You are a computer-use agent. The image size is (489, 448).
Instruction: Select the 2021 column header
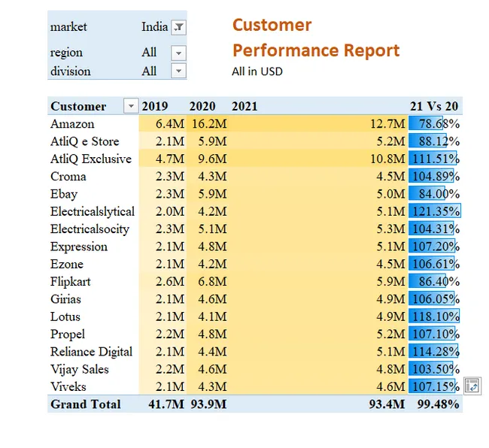pyautogui.click(x=244, y=106)
